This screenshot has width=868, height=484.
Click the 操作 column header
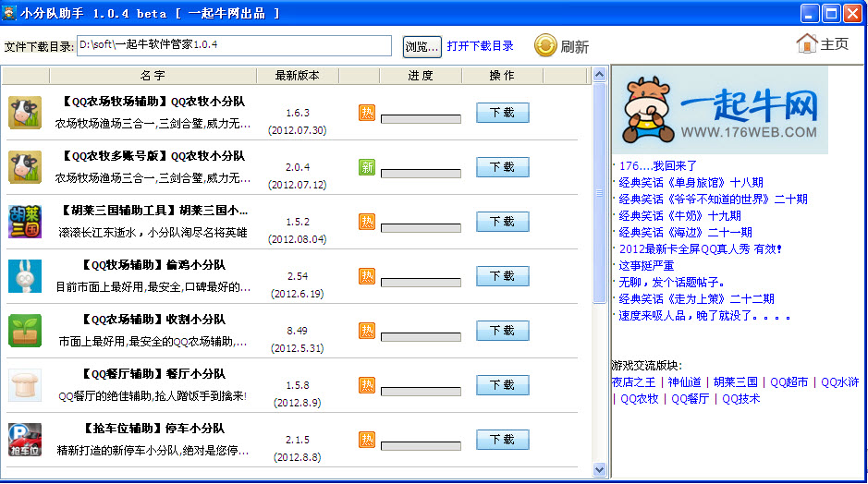502,76
